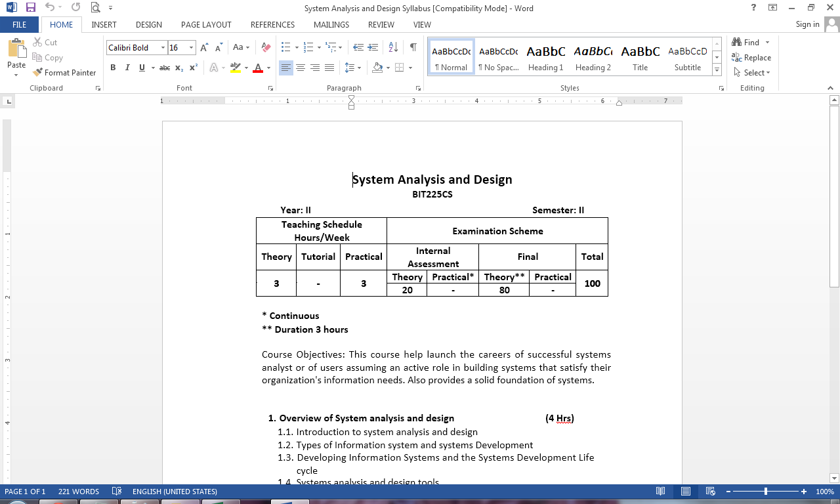Screen dimensions: 840x504
Task: Click the Sort A-Z icon
Action: [x=393, y=47]
